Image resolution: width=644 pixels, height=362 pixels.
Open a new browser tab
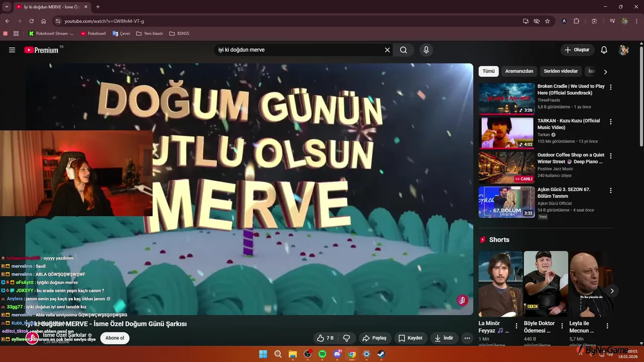point(98,7)
